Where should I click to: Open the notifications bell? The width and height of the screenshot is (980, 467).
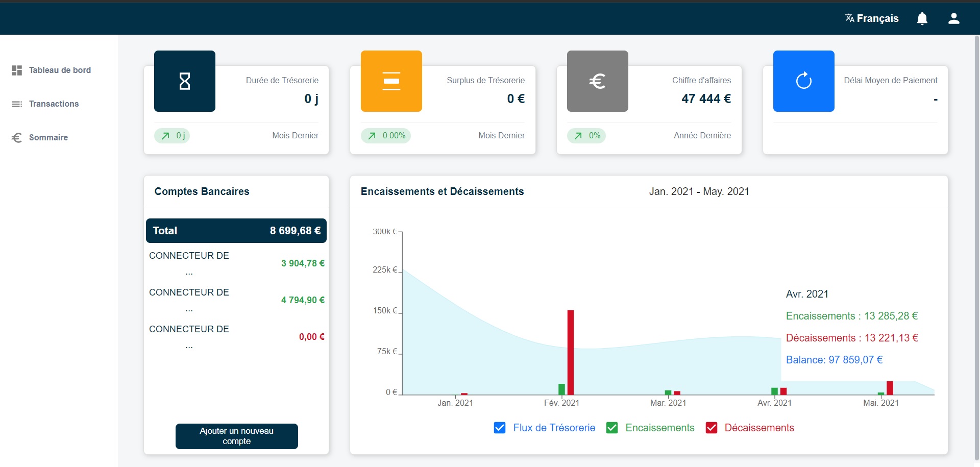pos(922,18)
